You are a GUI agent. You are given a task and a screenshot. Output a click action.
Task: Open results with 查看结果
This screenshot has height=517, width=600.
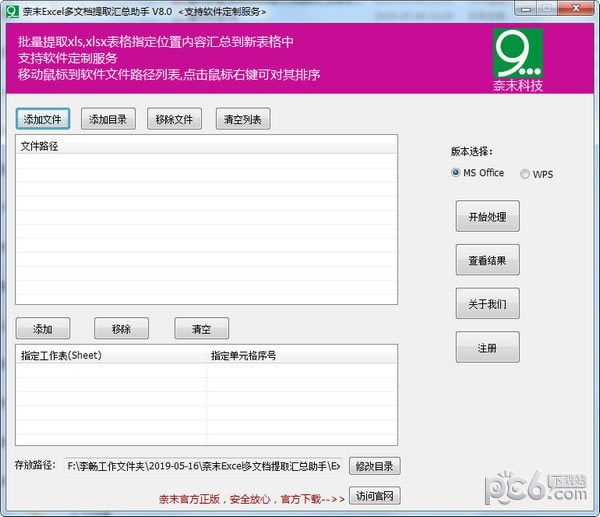pyautogui.click(x=488, y=260)
